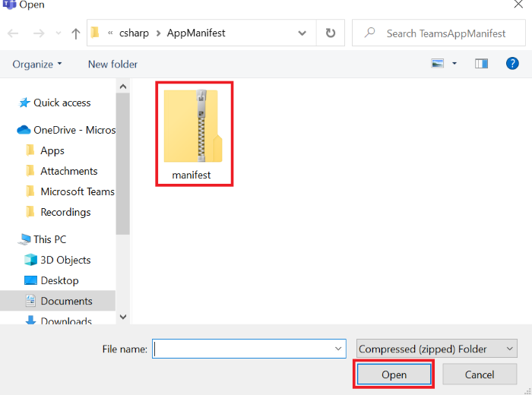Create a New folder
The image size is (532, 395).
click(x=112, y=64)
